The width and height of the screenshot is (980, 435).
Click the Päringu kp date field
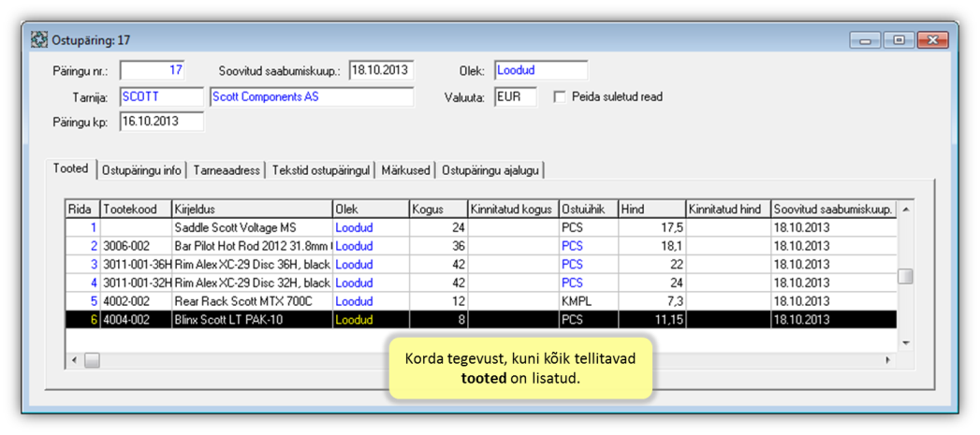click(161, 122)
